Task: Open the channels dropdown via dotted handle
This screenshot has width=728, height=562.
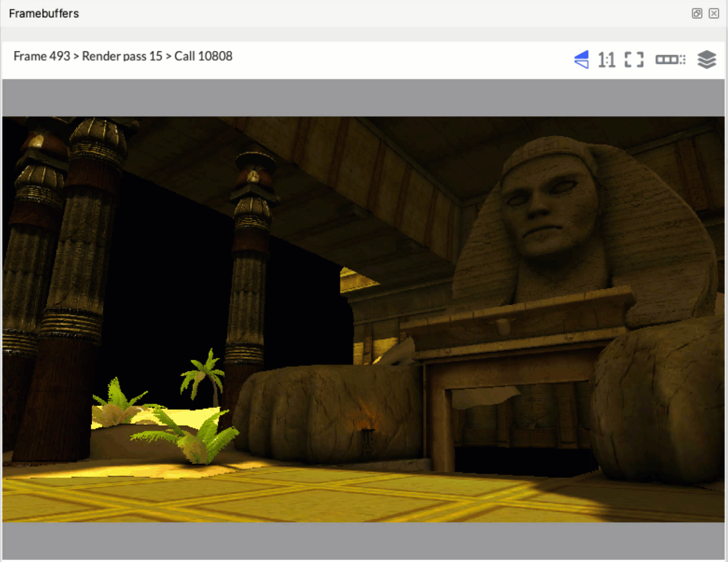Action: (x=681, y=59)
